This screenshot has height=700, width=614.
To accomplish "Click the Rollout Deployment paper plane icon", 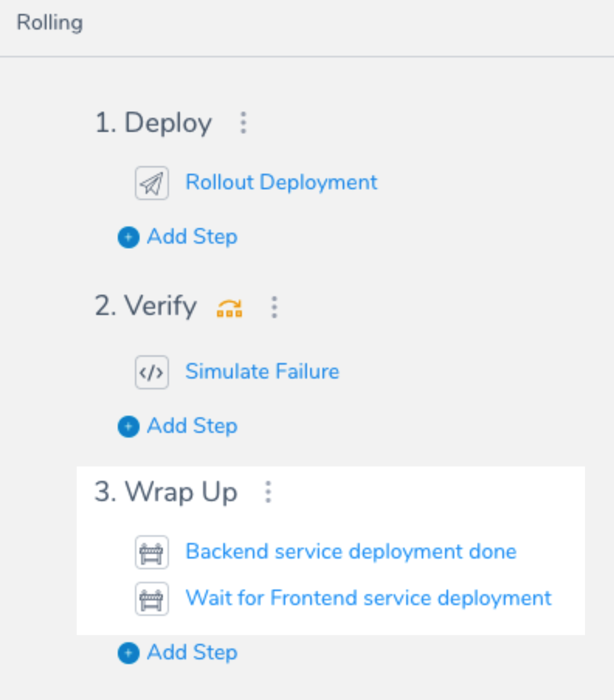I will coord(152,183).
